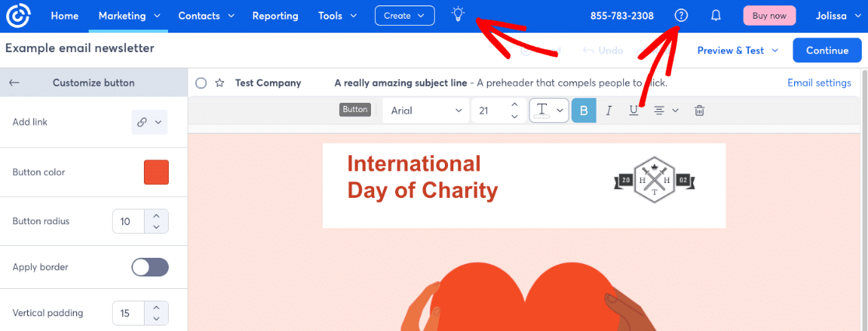Click the Vertical padding input field
Image resolution: width=868 pixels, height=331 pixels.
coord(128,313)
